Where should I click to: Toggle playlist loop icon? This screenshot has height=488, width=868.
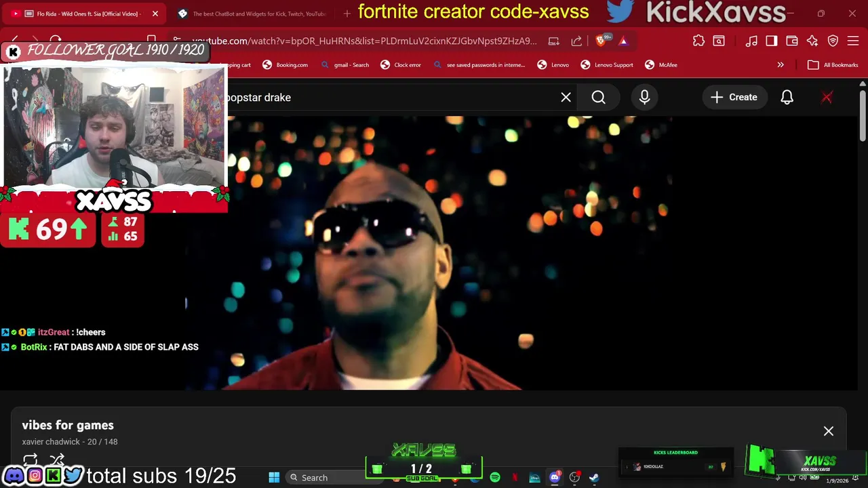point(30,460)
